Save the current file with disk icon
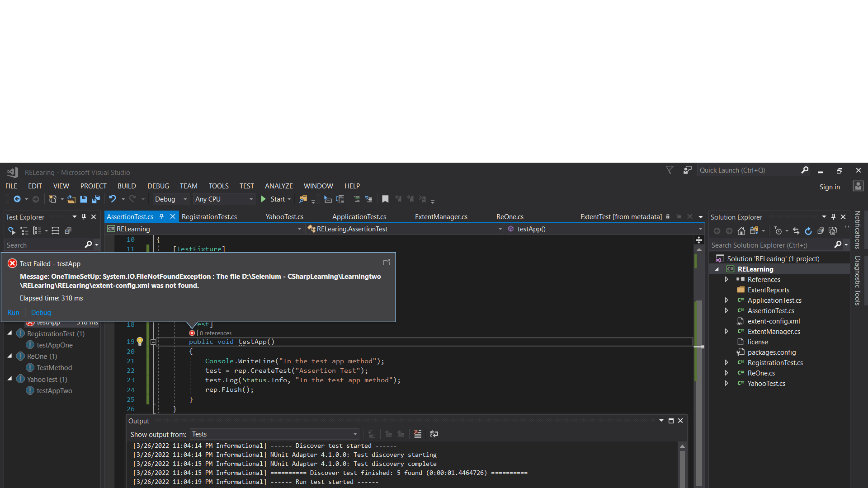 click(x=84, y=199)
